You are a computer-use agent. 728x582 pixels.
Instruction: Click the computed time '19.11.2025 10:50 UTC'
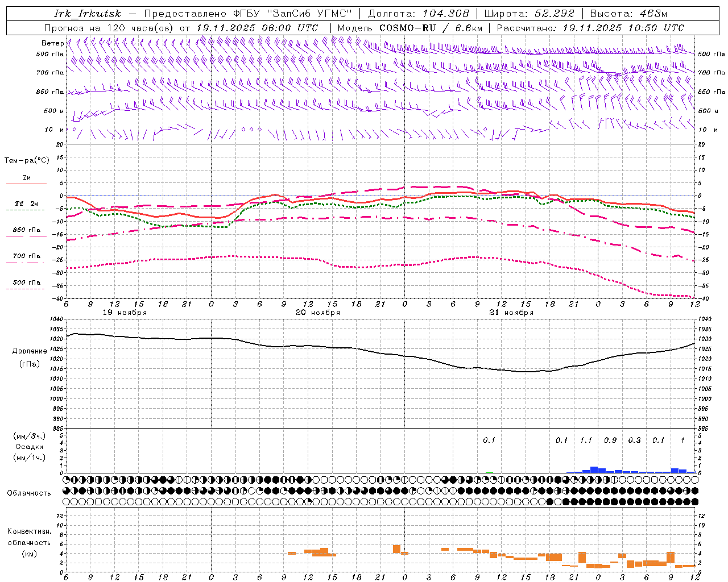623,28
